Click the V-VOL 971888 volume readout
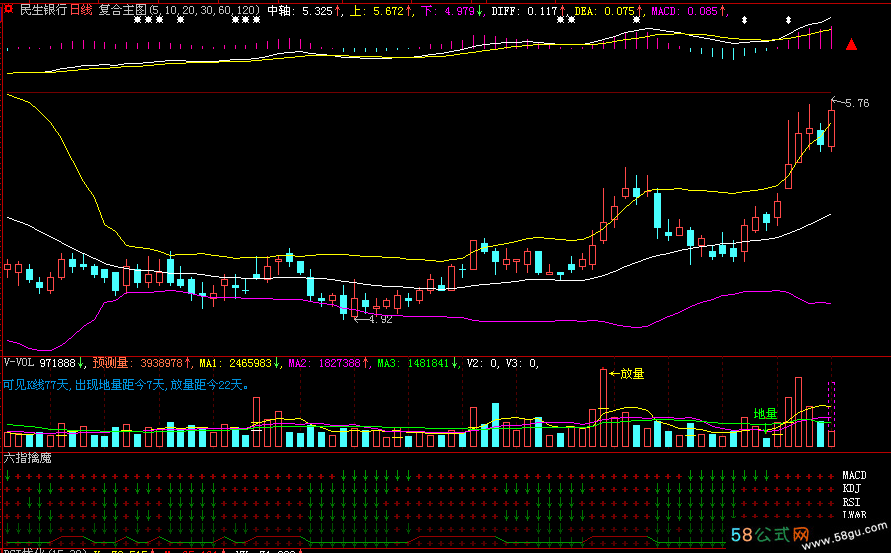 (x=43, y=363)
